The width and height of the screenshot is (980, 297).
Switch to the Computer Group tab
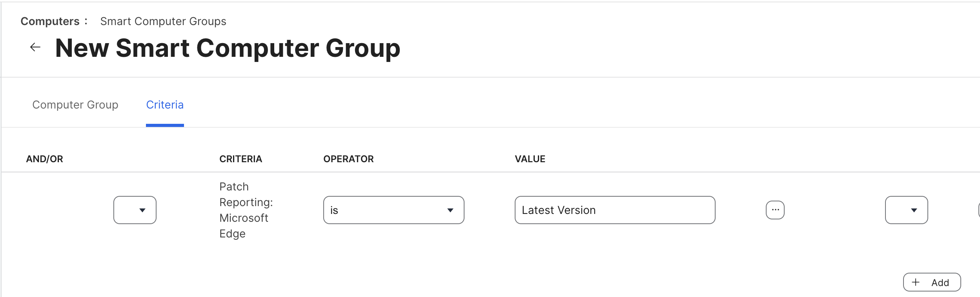(75, 105)
